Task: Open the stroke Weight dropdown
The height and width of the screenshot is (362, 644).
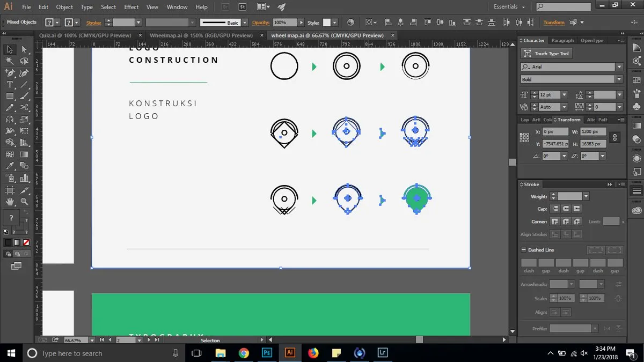Action: (586, 197)
